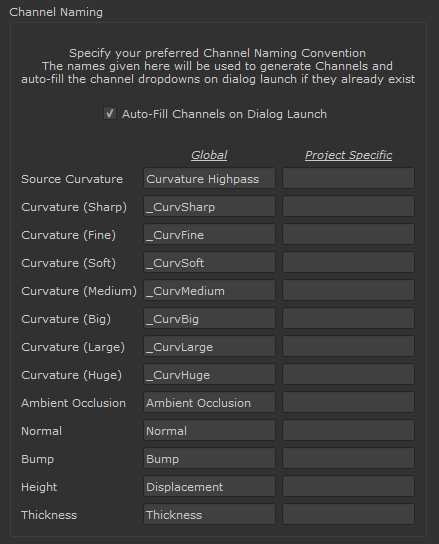Focus the _CurvSoft global input field

point(209,263)
